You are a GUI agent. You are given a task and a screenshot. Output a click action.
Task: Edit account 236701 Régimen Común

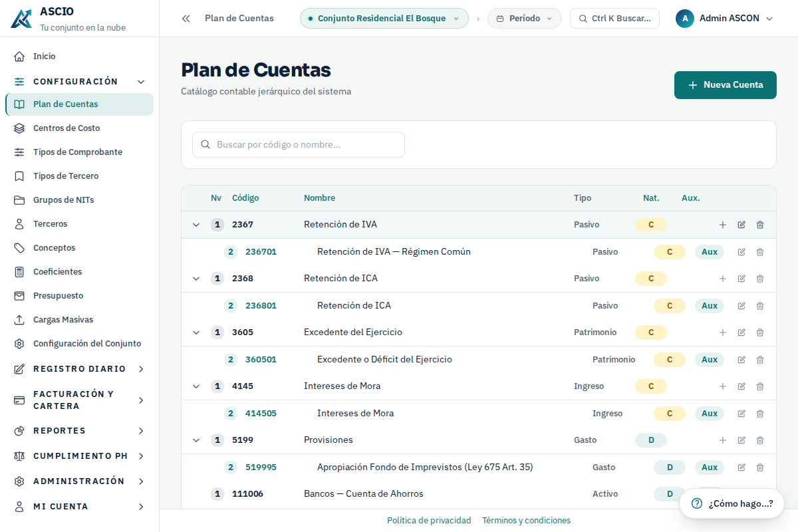pos(741,252)
